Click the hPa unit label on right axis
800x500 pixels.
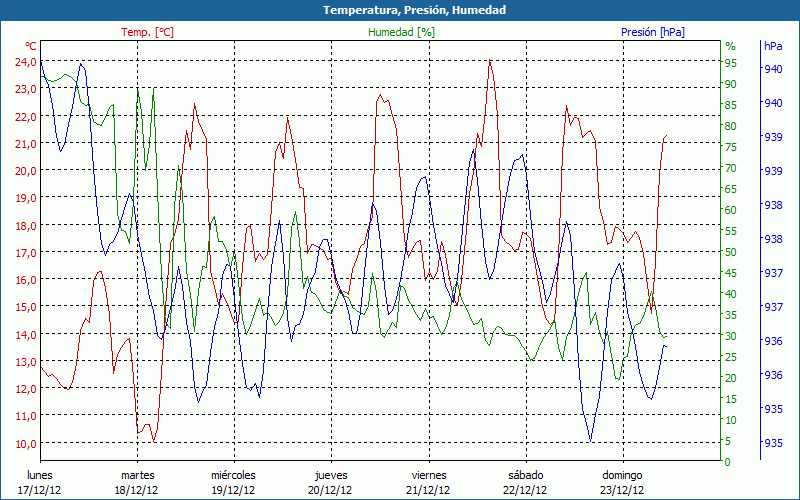click(x=773, y=46)
